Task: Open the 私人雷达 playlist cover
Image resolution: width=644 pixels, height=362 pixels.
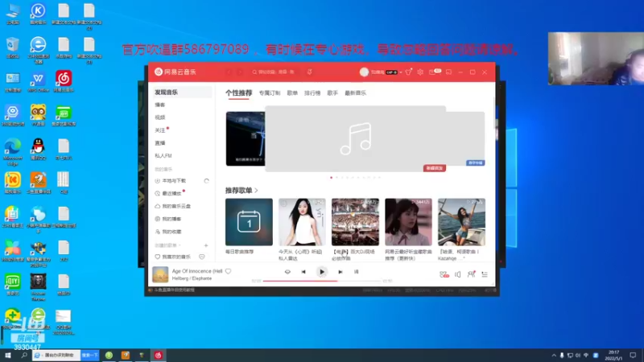Action: (302, 222)
